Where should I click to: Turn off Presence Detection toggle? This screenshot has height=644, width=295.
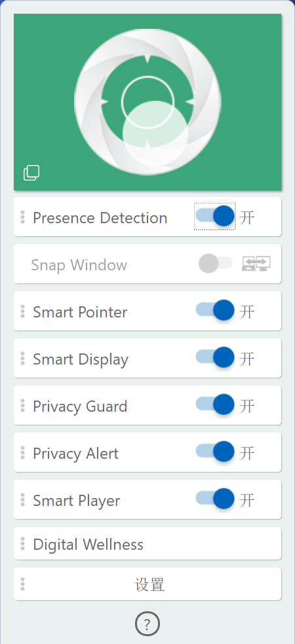[x=215, y=216]
